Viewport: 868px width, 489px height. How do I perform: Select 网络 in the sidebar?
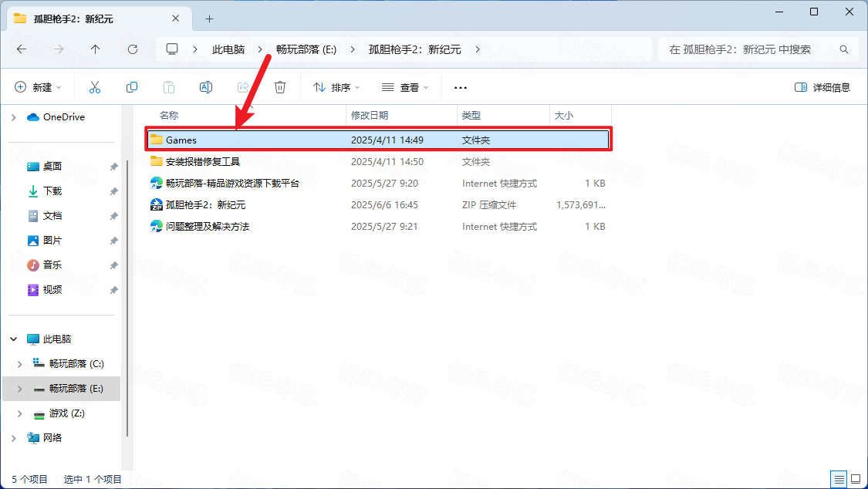[52, 438]
